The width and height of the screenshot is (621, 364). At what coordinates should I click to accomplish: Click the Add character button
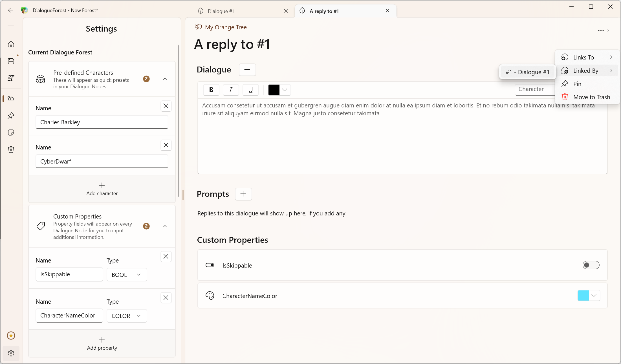pyautogui.click(x=102, y=189)
